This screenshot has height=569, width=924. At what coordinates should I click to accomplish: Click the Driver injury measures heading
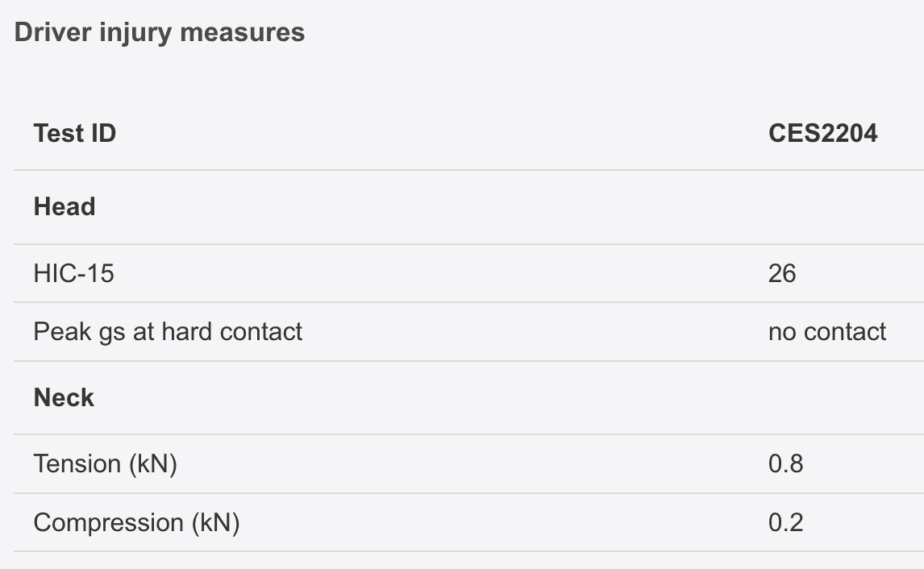[159, 32]
